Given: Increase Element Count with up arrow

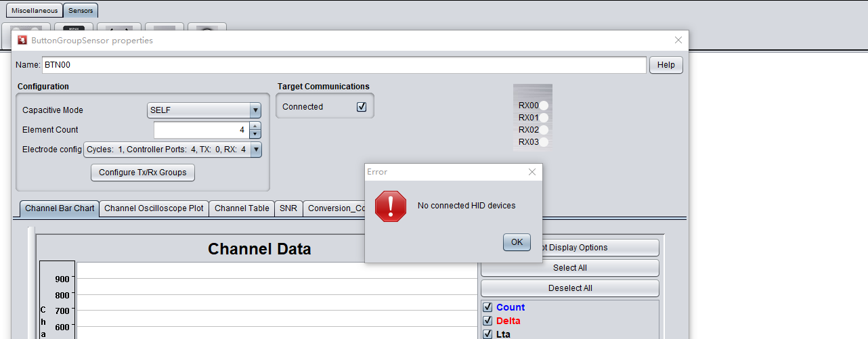Looking at the screenshot, I should click(255, 126).
